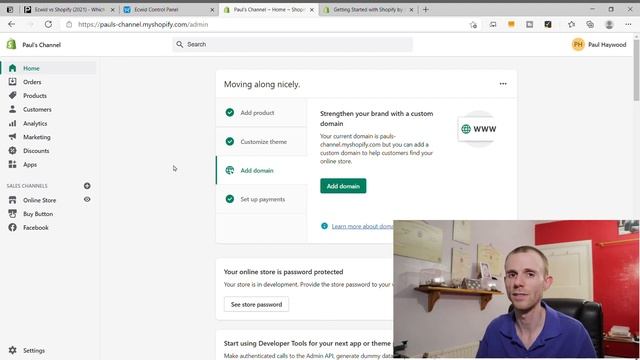Select the Set up payments step
Viewport: 640px width, 360px height.
point(261,199)
